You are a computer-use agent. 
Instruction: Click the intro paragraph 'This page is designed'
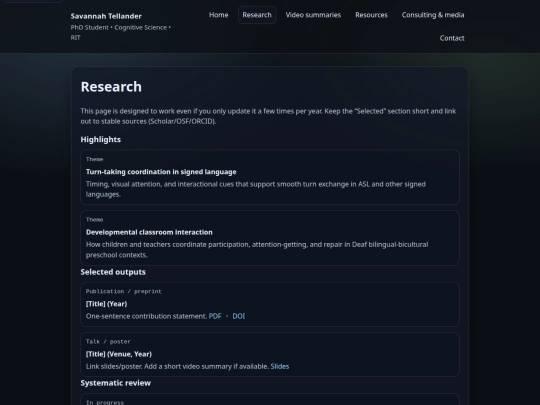click(268, 116)
